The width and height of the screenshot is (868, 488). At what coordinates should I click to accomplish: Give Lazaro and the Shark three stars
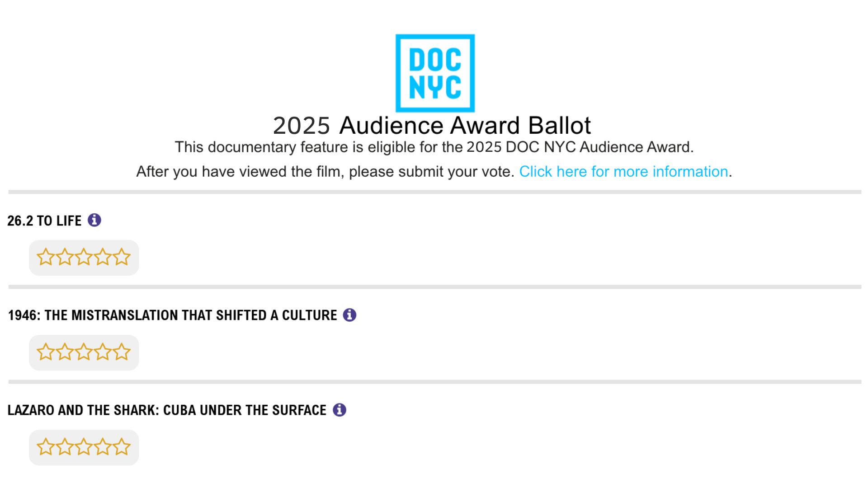[x=84, y=447]
